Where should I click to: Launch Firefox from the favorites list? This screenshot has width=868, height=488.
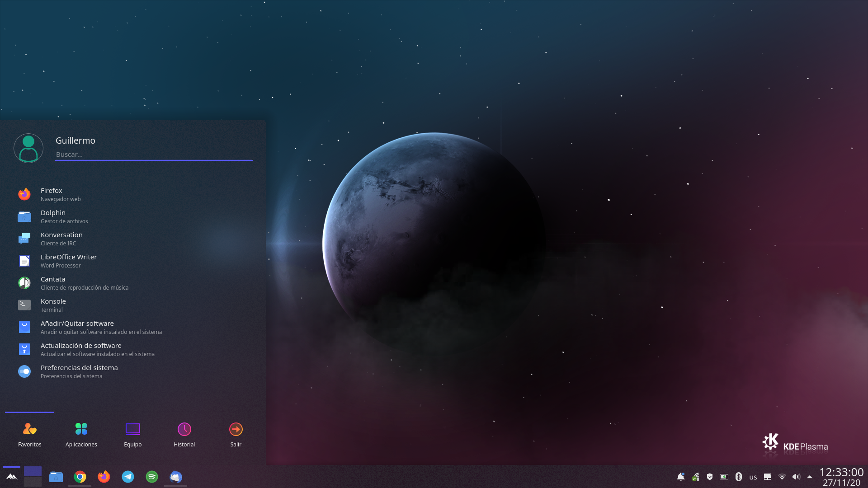52,194
